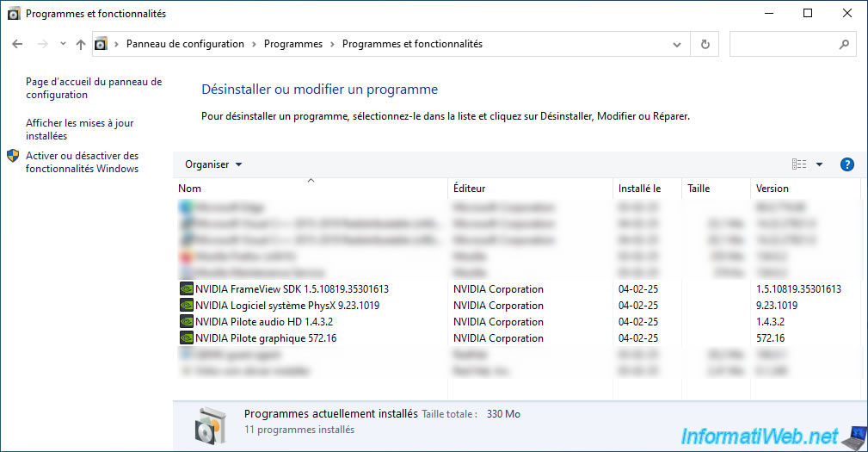Image resolution: width=868 pixels, height=452 pixels.
Task: Open the Programmes breadcrumb
Action: pos(292,44)
